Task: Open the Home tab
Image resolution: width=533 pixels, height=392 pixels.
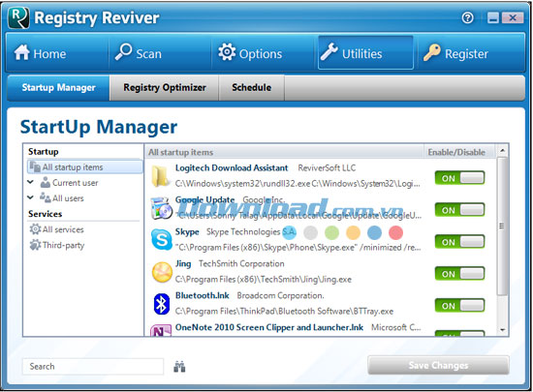Action: (57, 53)
